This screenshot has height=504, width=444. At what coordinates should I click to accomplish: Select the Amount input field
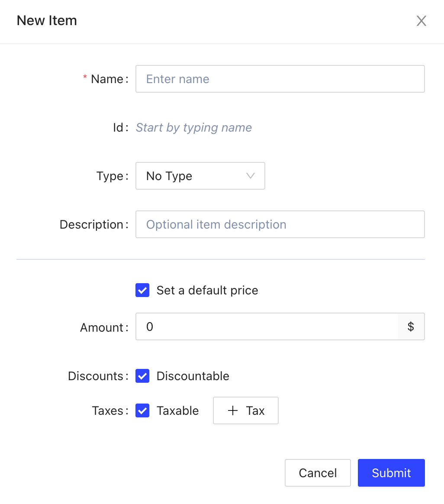pos(266,326)
